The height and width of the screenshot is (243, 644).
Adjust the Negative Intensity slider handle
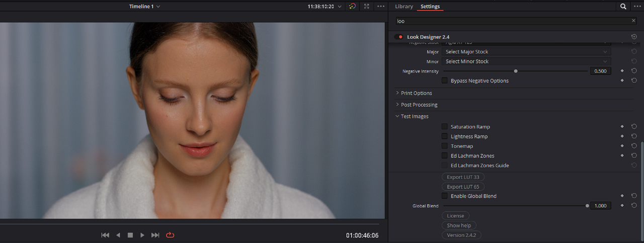click(x=516, y=71)
